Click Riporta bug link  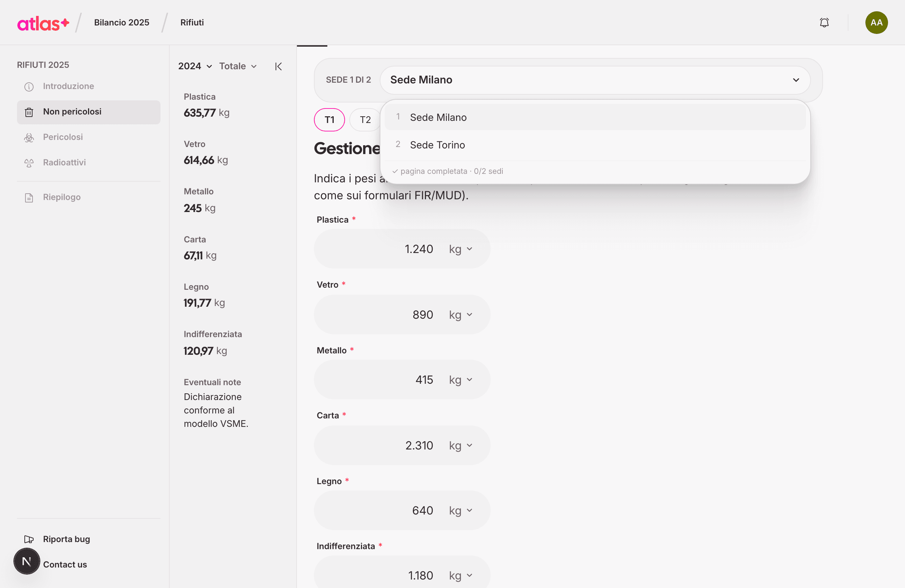(66, 539)
